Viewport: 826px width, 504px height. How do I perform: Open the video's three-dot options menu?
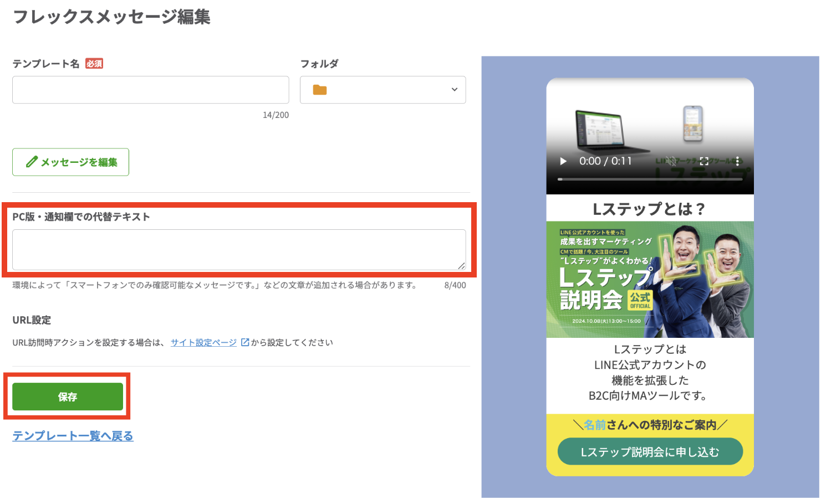(x=737, y=161)
